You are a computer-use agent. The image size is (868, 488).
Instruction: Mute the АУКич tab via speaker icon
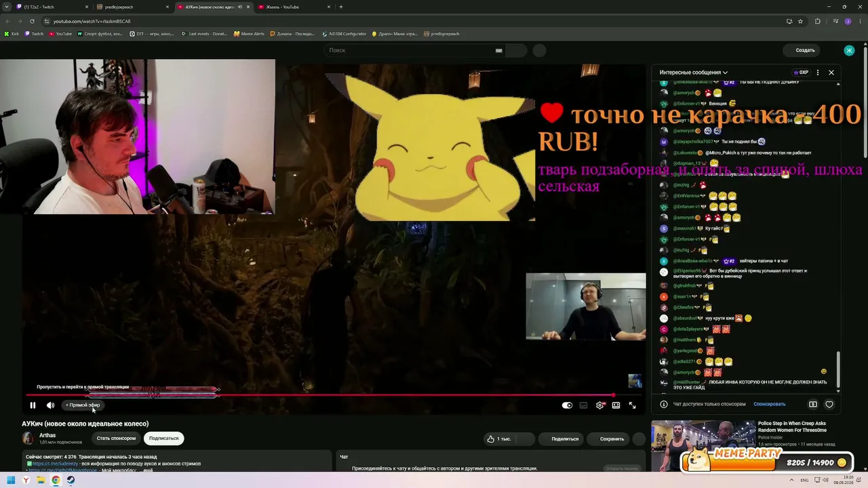click(239, 7)
